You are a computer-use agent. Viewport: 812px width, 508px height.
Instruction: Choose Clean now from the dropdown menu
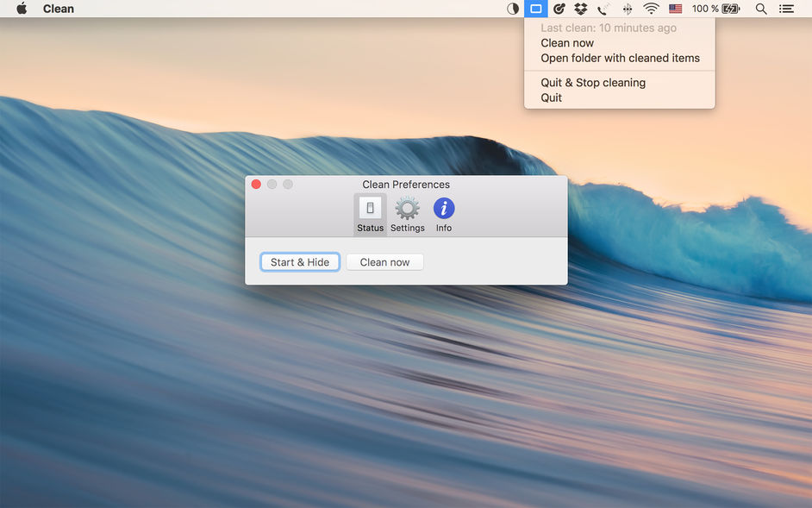pos(567,43)
